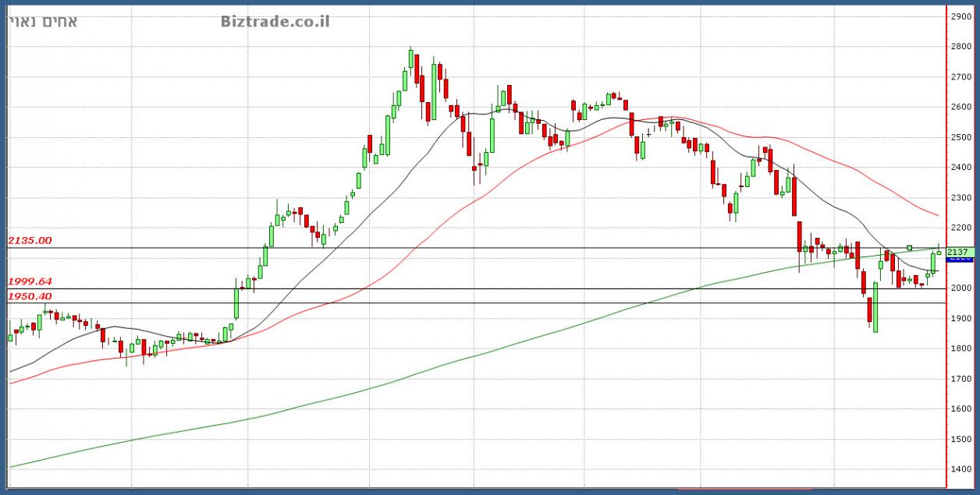Click the 2500 label on the price axis

[961, 137]
